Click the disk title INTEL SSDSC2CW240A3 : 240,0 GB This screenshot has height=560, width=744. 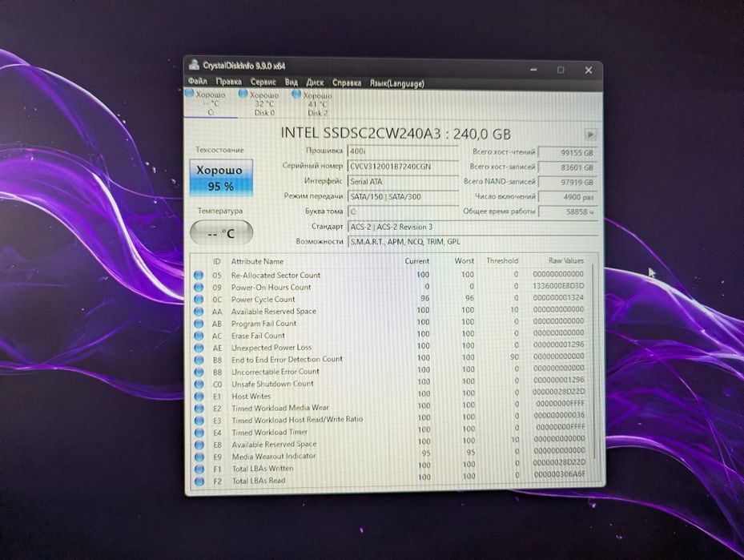point(396,134)
